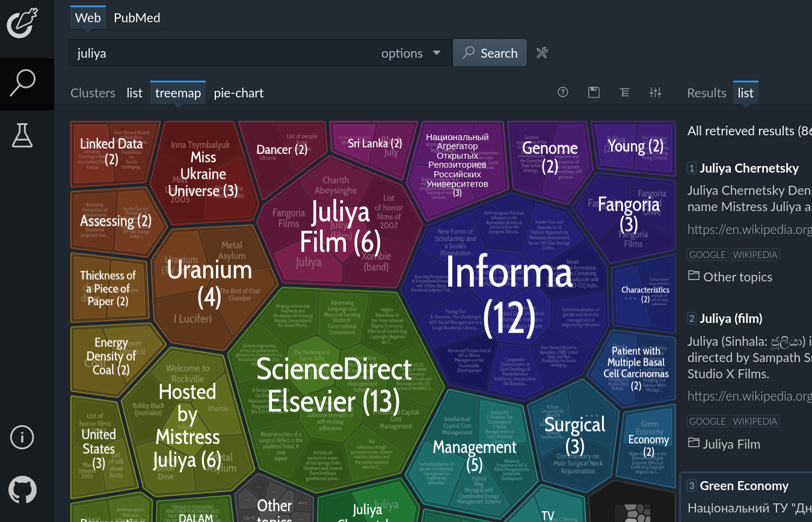Switch to the PubMed source tab
This screenshot has width=812, height=522.
click(137, 17)
